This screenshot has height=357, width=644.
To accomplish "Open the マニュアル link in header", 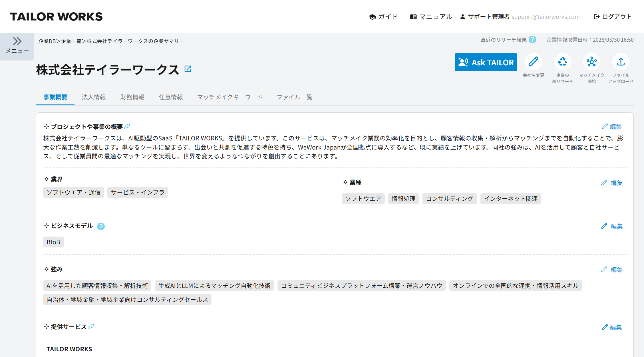I will (x=431, y=17).
